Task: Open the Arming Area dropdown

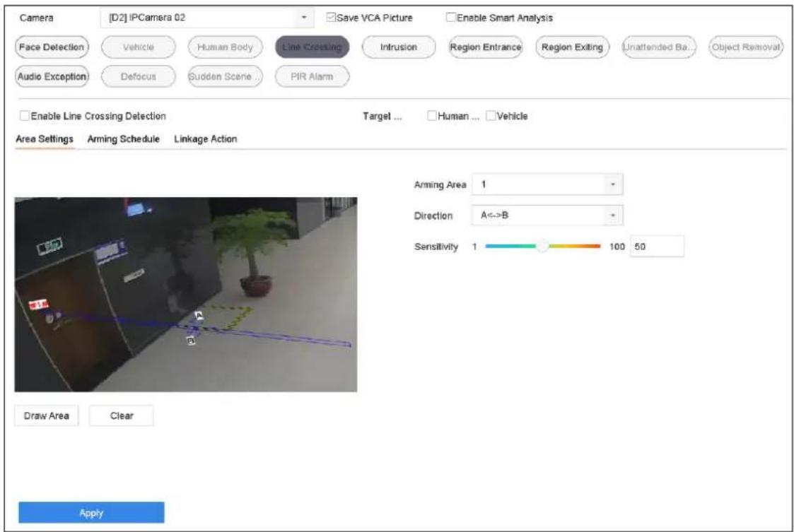Action: pyautogui.click(x=547, y=184)
